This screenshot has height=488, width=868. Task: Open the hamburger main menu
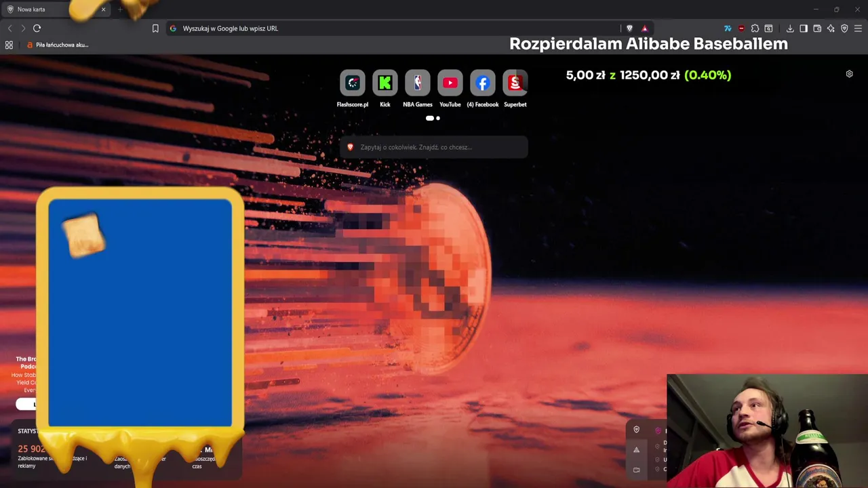pos(858,28)
